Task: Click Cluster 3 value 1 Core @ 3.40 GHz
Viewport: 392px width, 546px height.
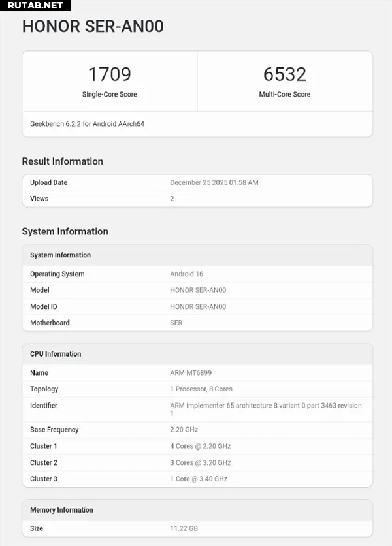Action: (199, 479)
